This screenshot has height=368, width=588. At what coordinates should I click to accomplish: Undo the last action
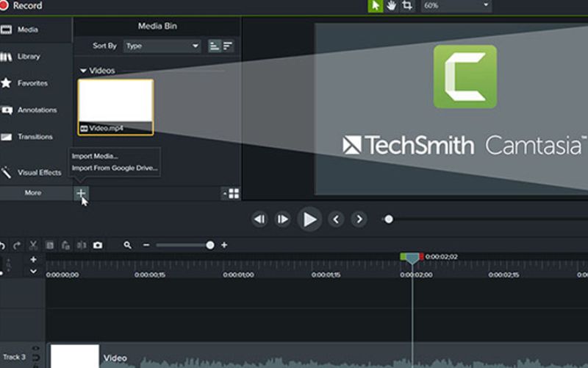point(2,246)
